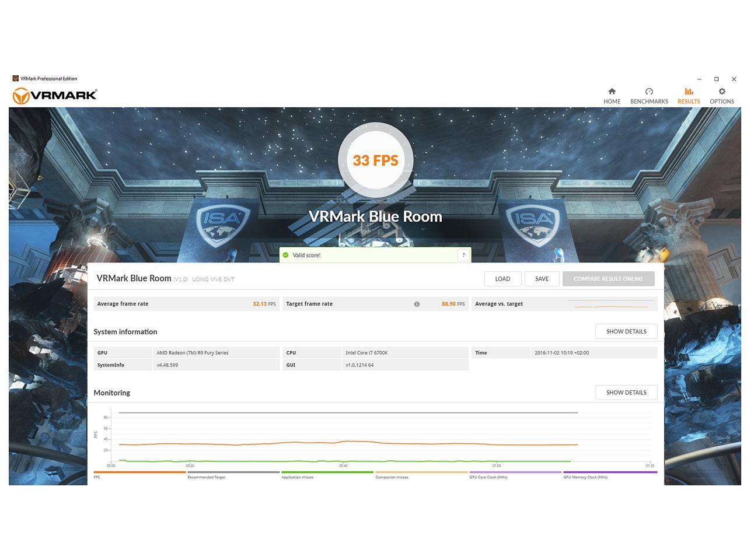Image resolution: width=747 pixels, height=560 pixels.
Task: Click the orange FPS line in monitoring graph
Action: point(348,442)
